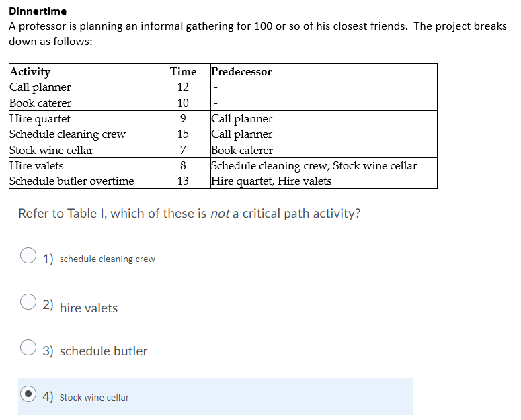Click the highlighted answer row background
Viewport: 521px width, 420px height.
click(216, 396)
